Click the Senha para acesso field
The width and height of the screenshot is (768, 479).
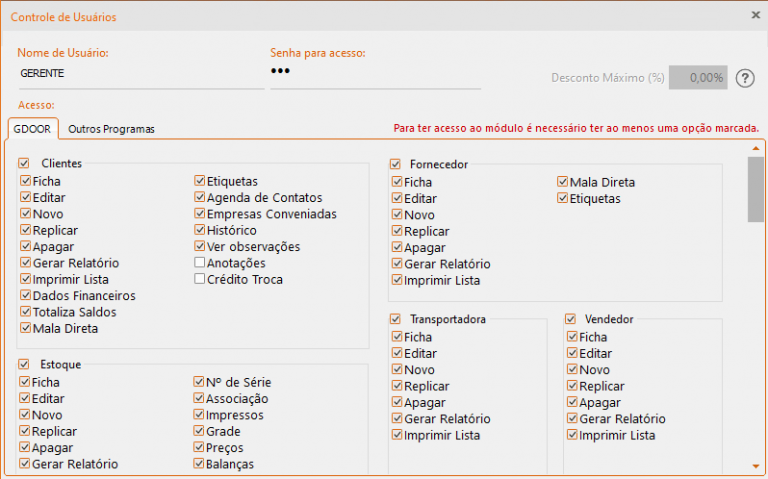pos(375,73)
